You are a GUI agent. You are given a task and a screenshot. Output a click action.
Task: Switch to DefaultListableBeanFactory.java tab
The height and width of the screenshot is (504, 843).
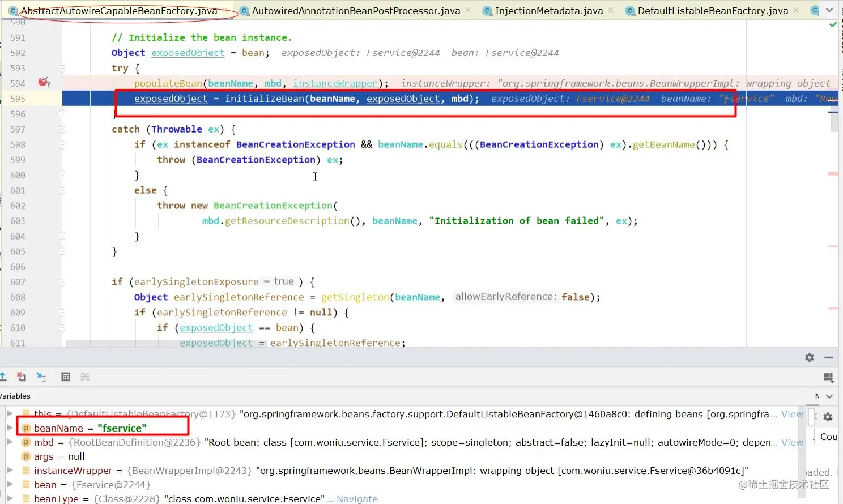tap(713, 11)
